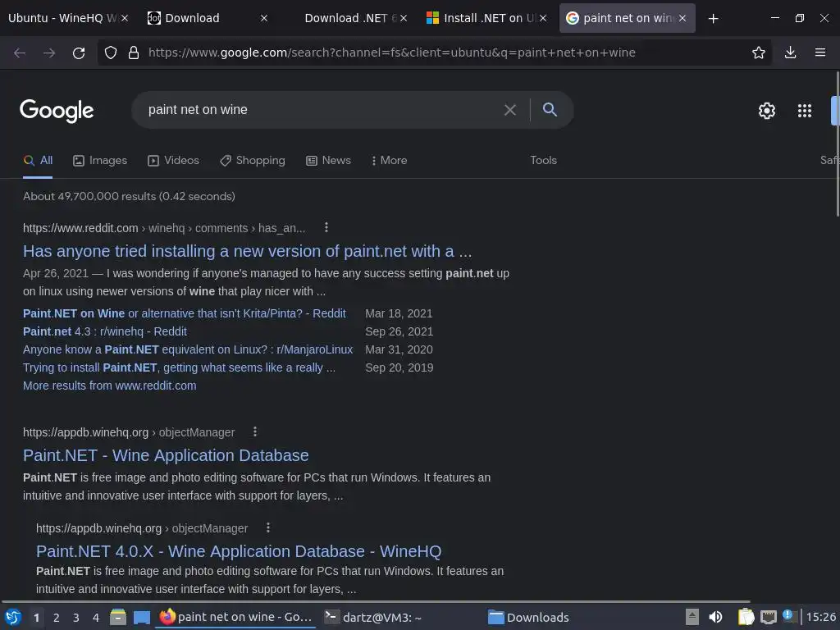Reload the current page

coord(79,52)
